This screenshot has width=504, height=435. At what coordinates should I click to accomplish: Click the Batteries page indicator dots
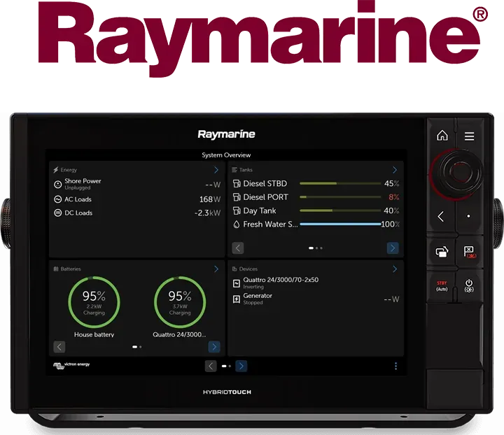pyautogui.click(x=137, y=347)
